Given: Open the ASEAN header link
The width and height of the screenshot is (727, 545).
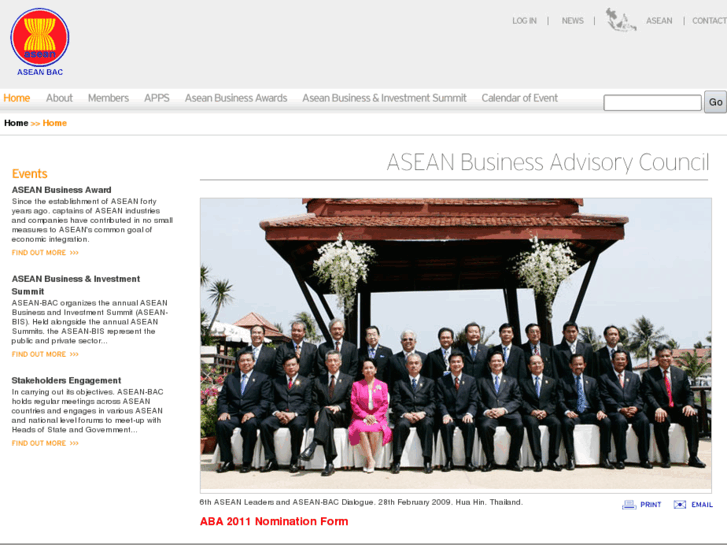Looking at the screenshot, I should pyautogui.click(x=659, y=21).
